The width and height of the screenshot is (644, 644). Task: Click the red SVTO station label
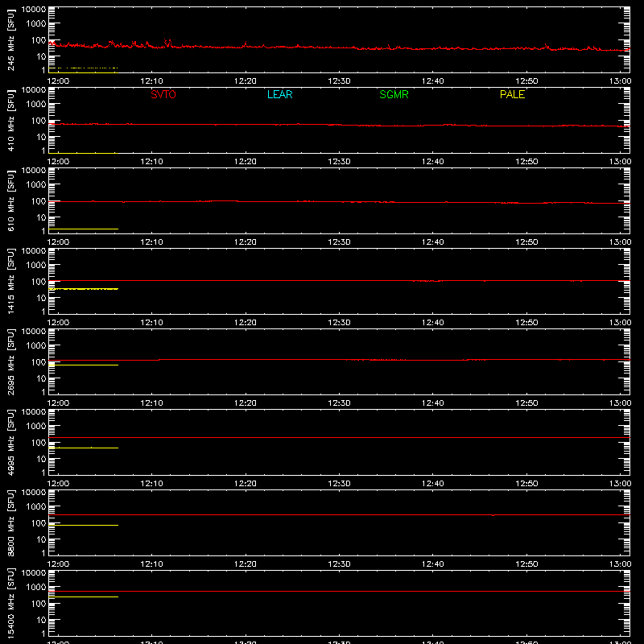coord(163,94)
